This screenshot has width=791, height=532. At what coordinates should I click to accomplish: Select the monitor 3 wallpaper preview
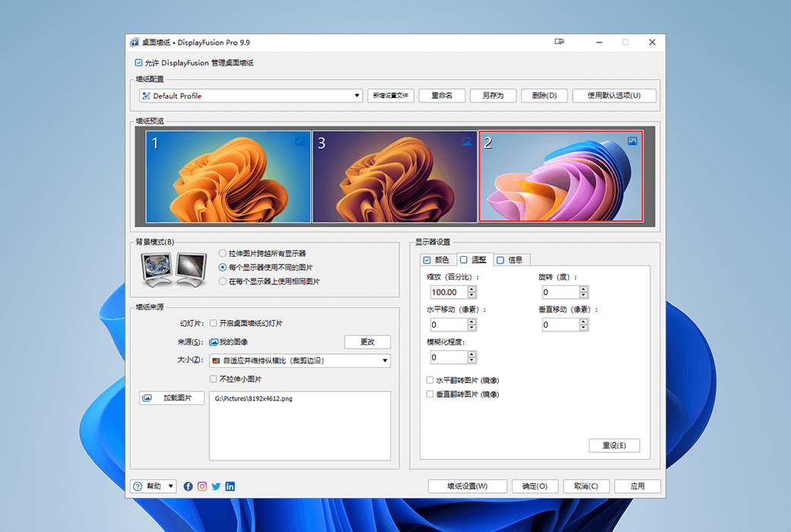coord(395,176)
